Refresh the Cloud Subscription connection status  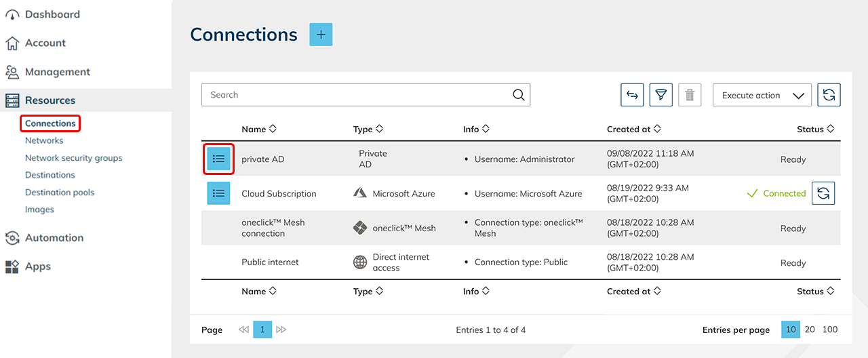click(x=823, y=193)
